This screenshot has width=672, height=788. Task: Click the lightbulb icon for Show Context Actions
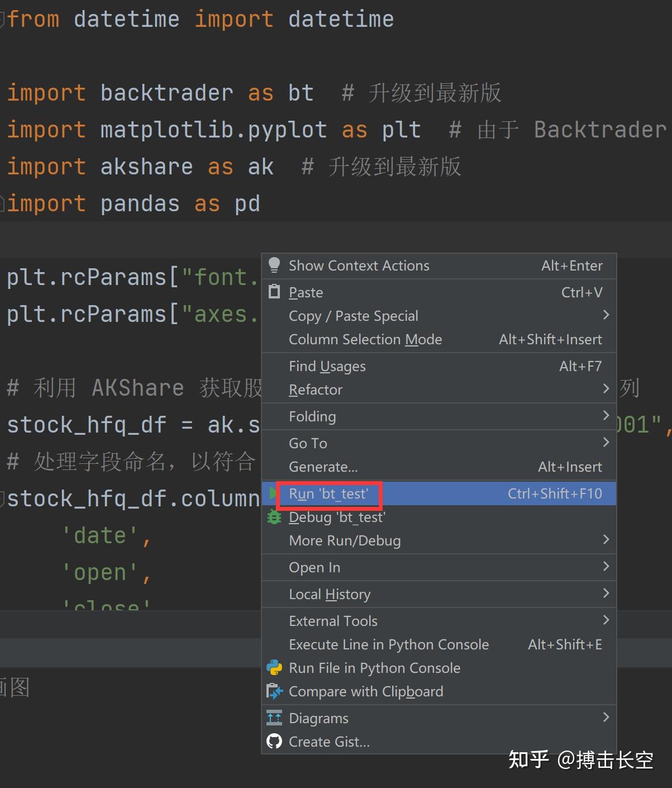[x=274, y=265]
